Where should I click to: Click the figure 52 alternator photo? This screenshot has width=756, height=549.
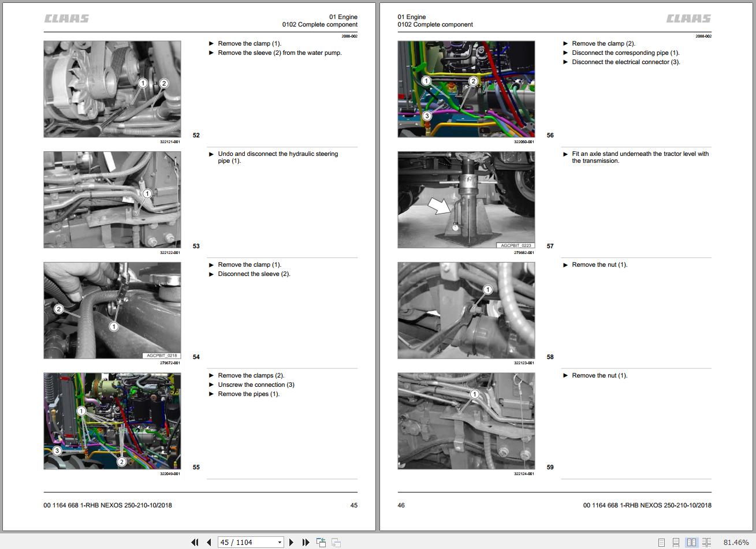112,89
